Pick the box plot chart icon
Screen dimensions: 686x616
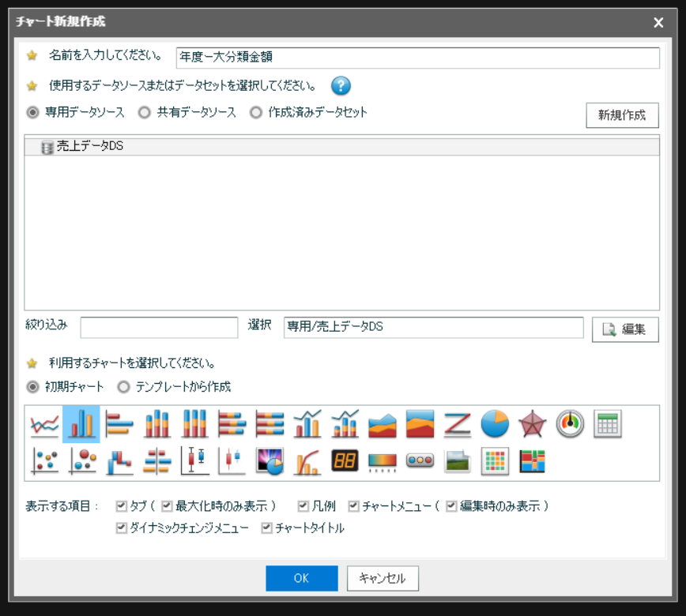point(194,460)
